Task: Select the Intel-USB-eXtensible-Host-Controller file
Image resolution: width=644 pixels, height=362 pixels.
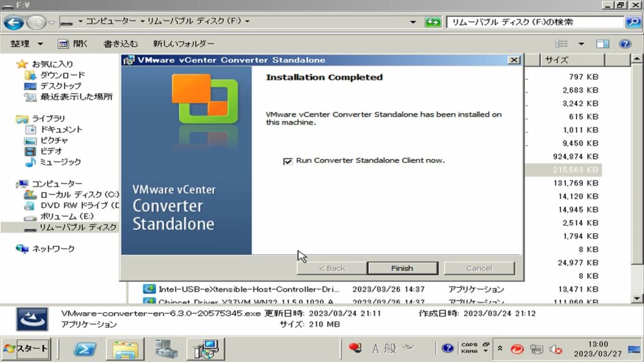Action: coord(249,289)
